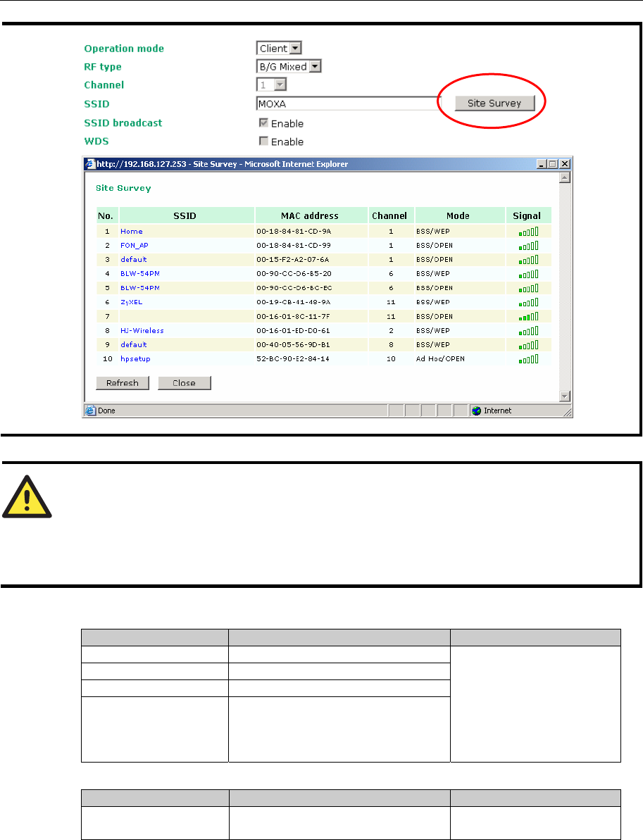
Task: Click the Close button in Site Survey
Action: [185, 383]
